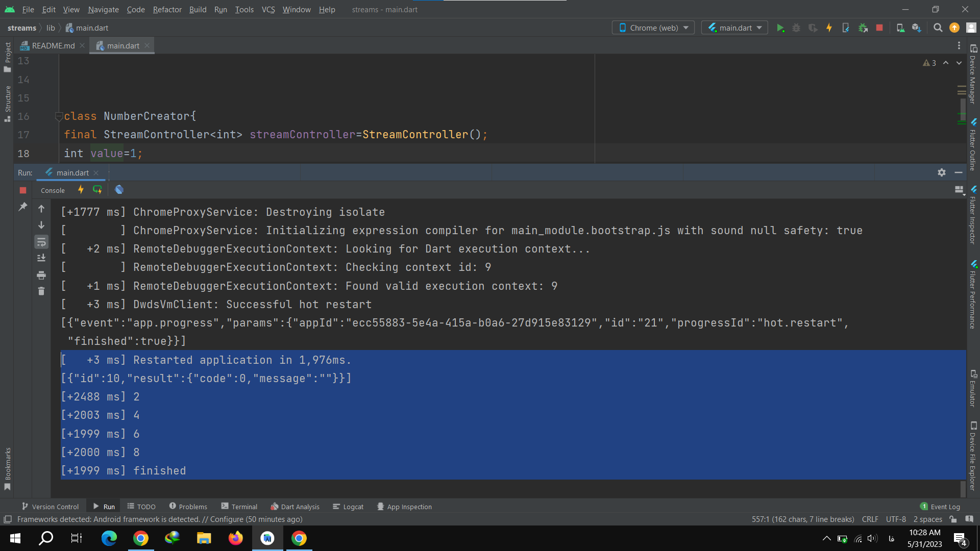This screenshot has height=551, width=980.
Task: Go to next highlighted error arrow
Action: 959,63
